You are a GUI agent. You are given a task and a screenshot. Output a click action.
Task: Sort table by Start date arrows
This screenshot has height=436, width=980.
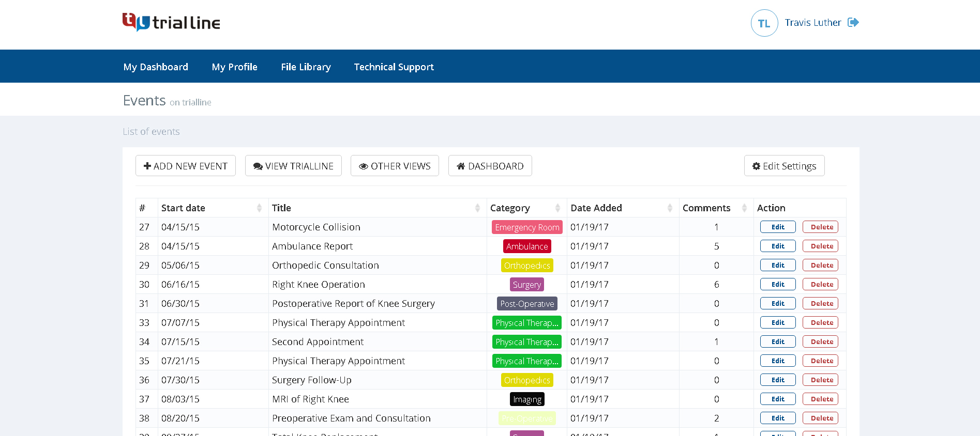(x=259, y=208)
